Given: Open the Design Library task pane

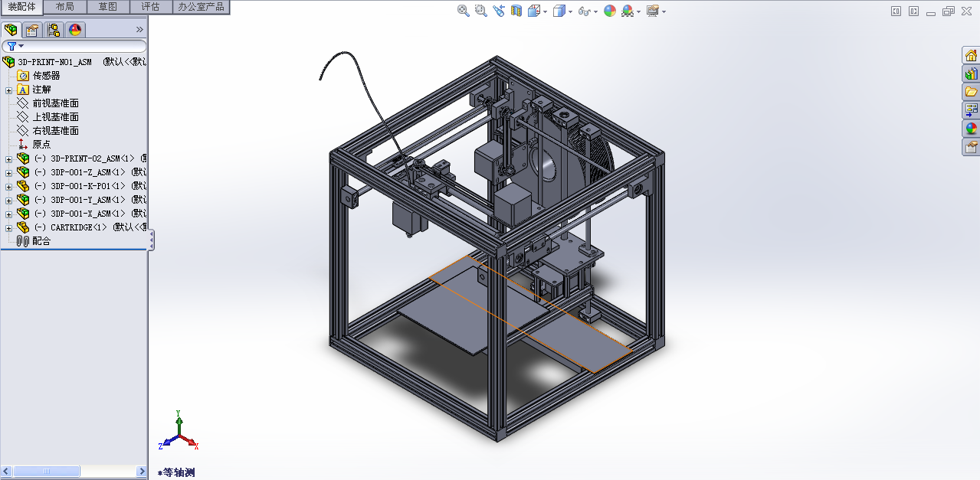Looking at the screenshot, I should 972,73.
